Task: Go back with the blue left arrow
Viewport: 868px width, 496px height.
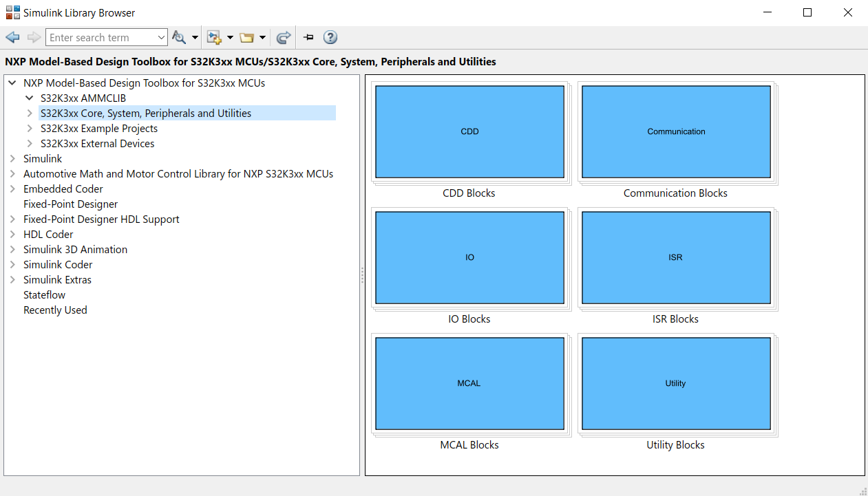Action: (x=12, y=37)
